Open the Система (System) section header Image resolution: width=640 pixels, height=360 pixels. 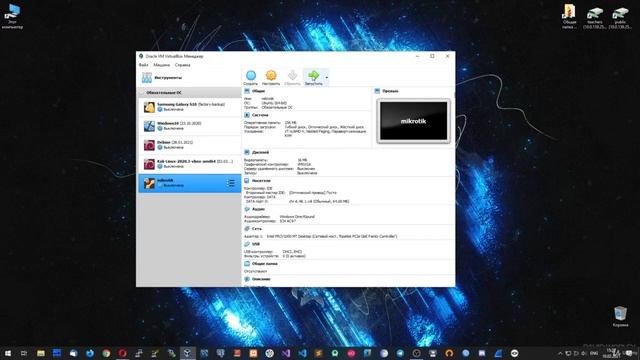coord(260,115)
